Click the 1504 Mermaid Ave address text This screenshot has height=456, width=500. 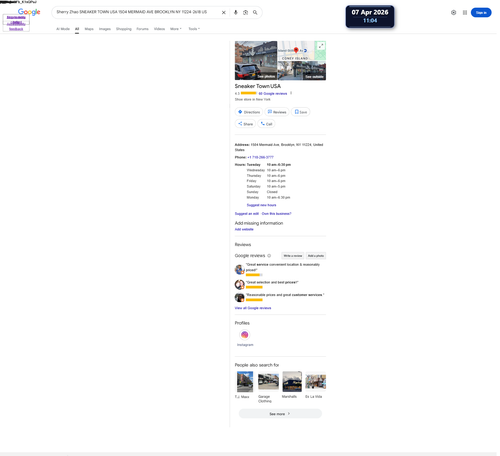tap(279, 147)
